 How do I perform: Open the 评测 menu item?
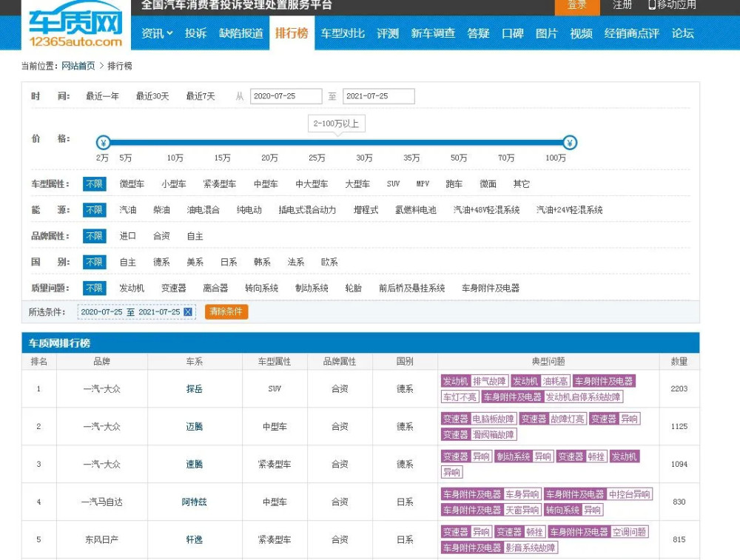click(x=388, y=33)
